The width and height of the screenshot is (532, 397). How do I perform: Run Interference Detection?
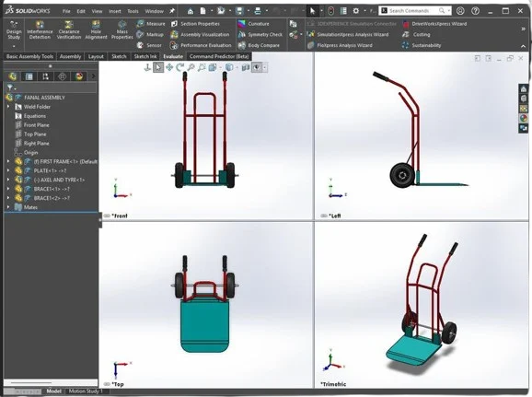tap(40, 29)
